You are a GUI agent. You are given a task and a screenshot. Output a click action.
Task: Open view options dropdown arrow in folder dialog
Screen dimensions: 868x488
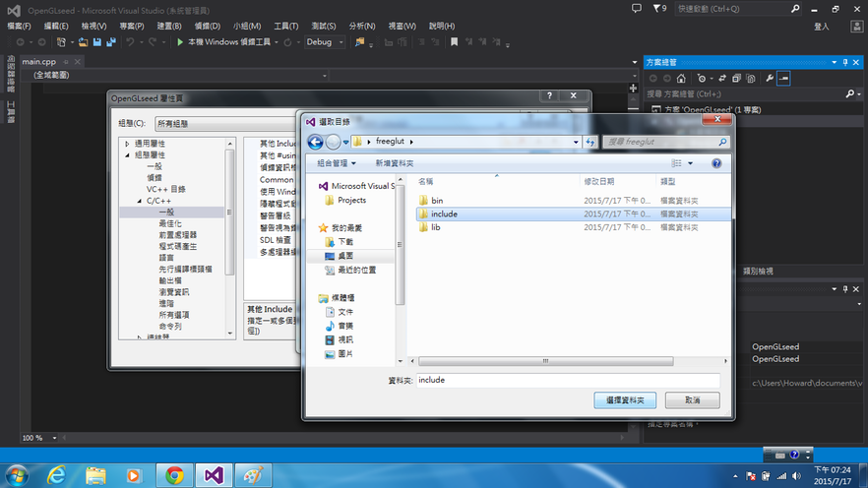690,163
